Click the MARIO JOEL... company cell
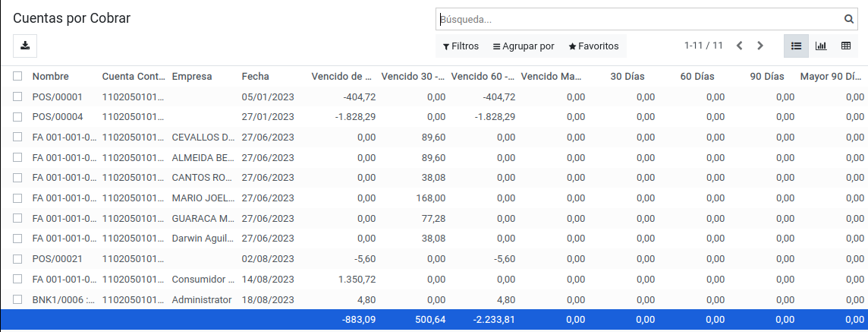868x332 pixels. pos(203,198)
